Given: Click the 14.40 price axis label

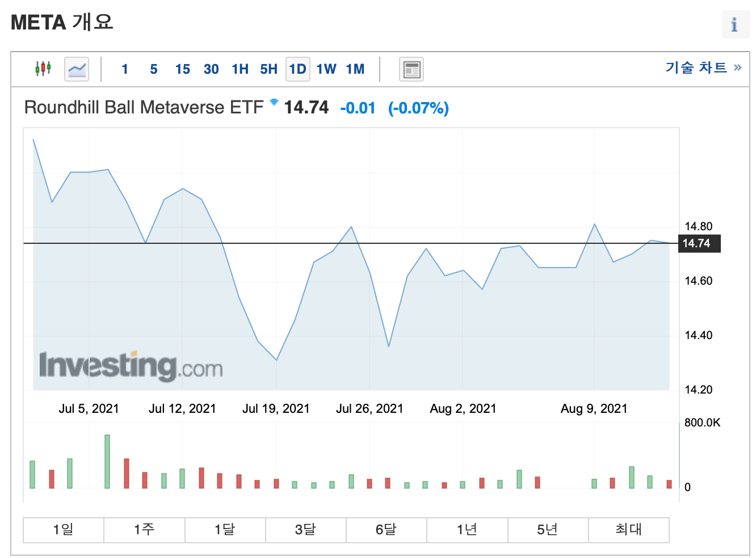Looking at the screenshot, I should click(699, 335).
